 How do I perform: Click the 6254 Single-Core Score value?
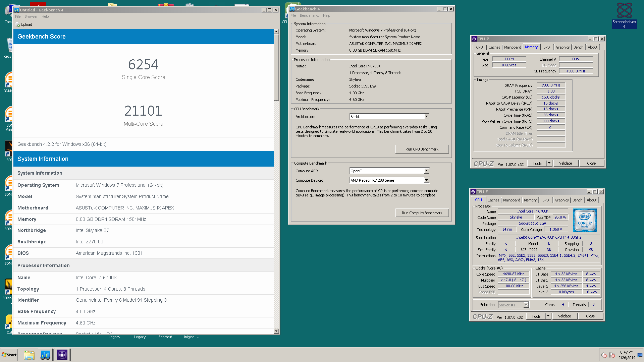[x=143, y=64]
